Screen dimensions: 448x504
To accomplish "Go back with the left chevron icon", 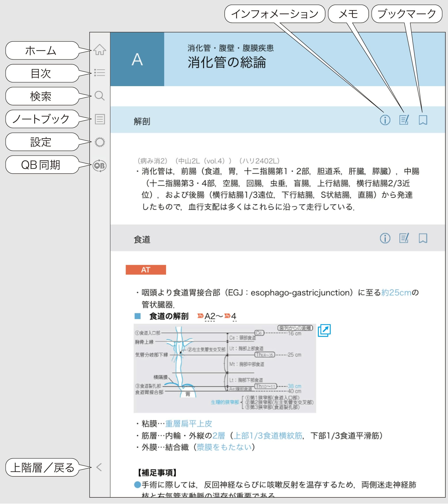I will (x=99, y=467).
